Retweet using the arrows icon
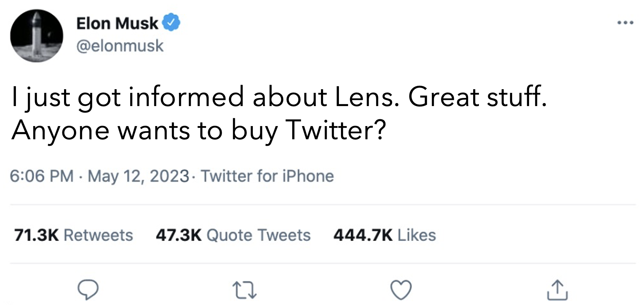 (x=244, y=291)
